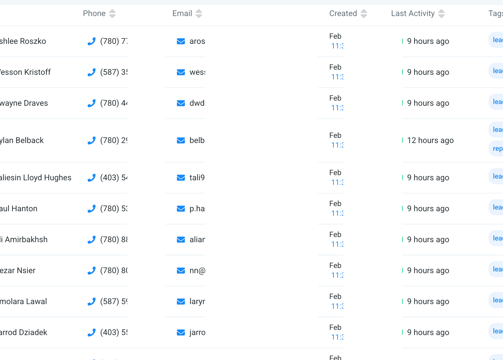Open contact Paul Hanton
This screenshot has width=503, height=360.
[19, 209]
